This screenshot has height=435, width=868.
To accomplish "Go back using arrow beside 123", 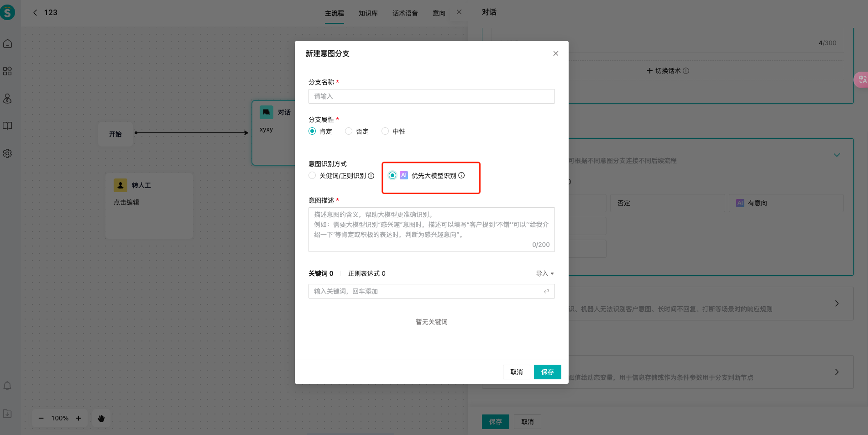I will [x=35, y=13].
